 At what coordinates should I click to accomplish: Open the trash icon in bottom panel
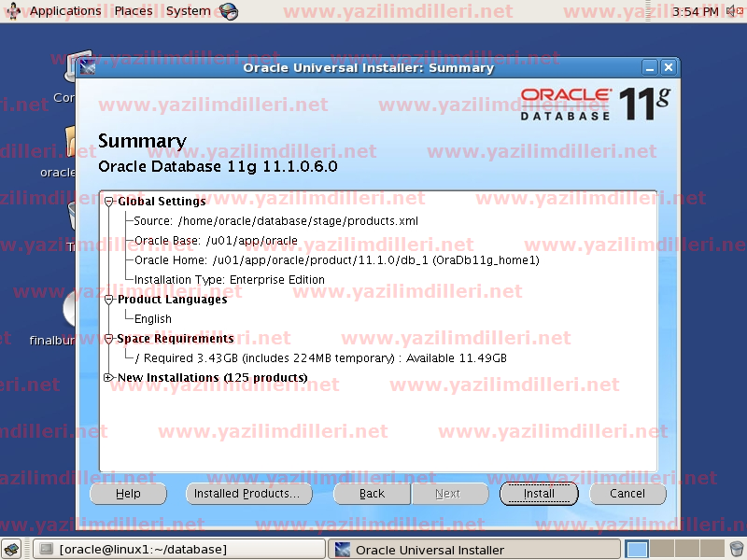(x=736, y=550)
